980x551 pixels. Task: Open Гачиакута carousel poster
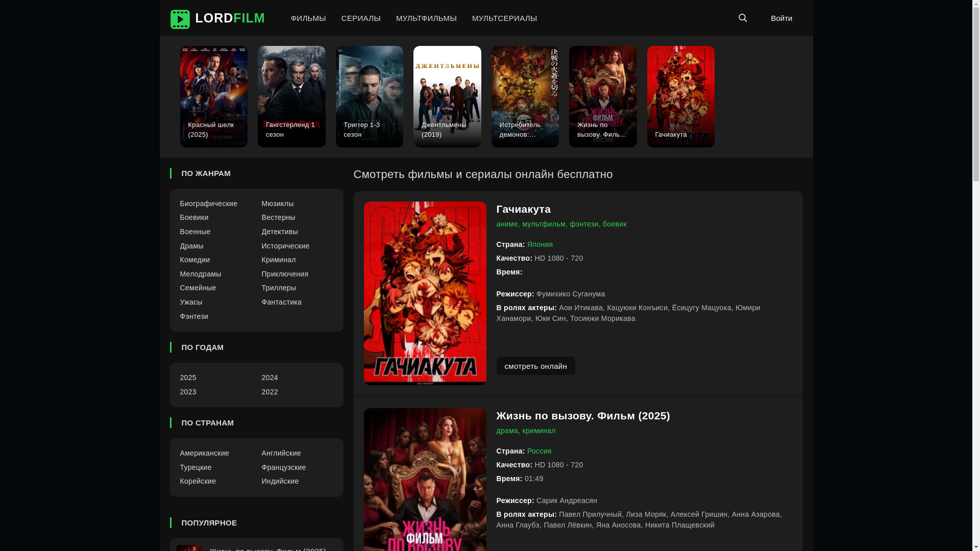point(680,96)
